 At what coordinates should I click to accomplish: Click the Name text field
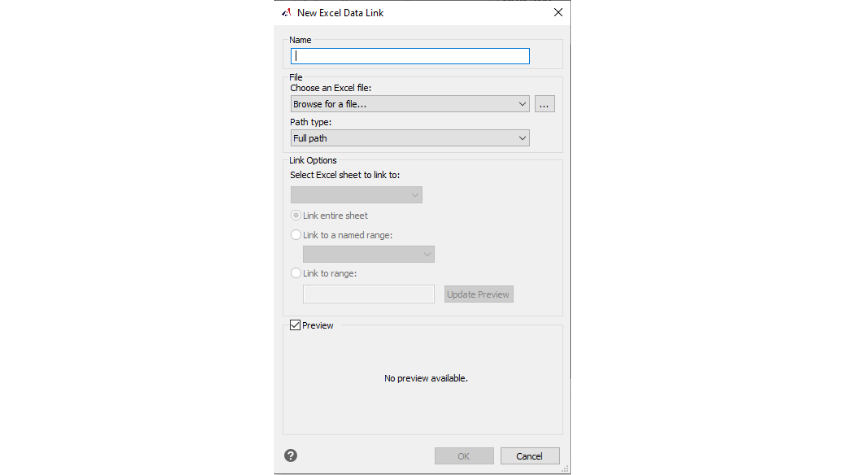tap(410, 56)
